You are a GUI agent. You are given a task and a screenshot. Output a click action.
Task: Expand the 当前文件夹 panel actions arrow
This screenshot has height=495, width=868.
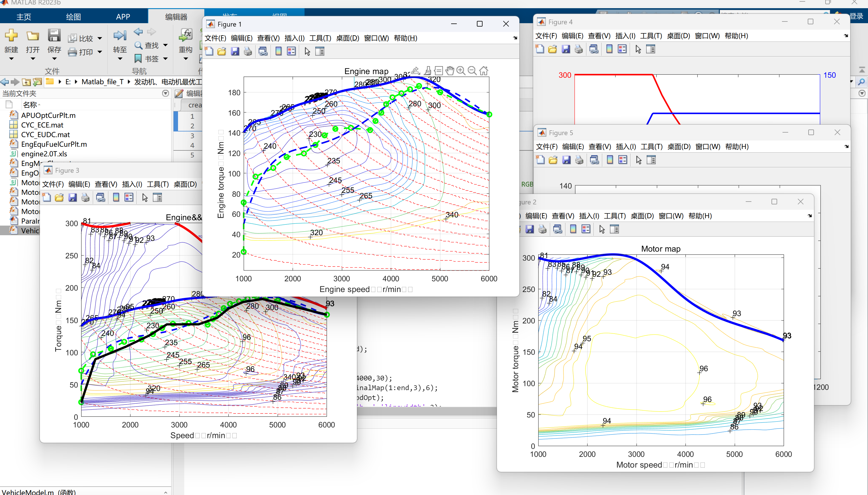165,94
